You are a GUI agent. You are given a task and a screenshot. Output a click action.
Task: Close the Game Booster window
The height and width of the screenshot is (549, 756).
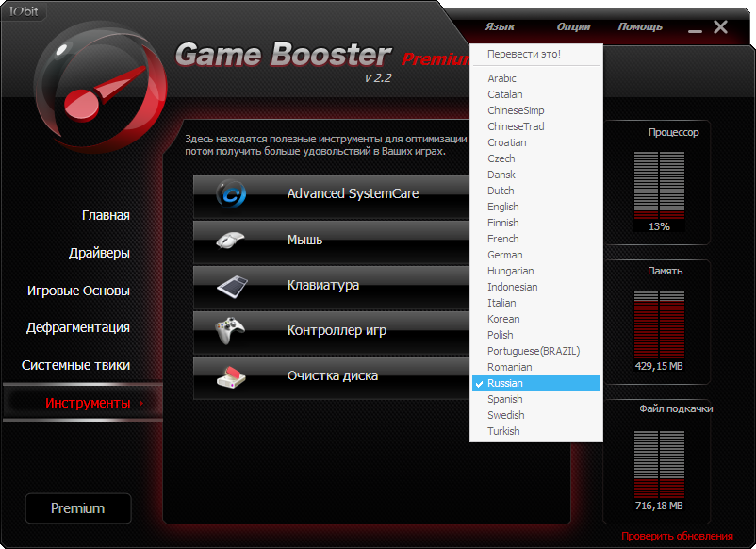pos(721,27)
